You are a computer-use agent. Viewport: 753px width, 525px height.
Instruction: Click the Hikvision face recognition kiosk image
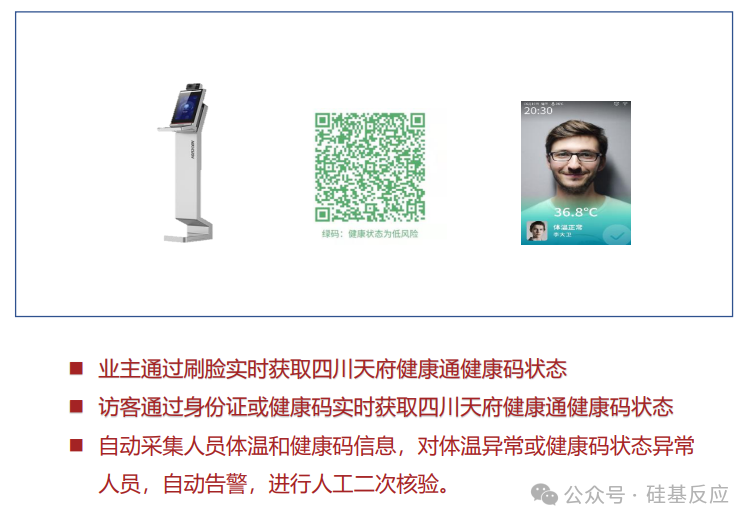(186, 163)
